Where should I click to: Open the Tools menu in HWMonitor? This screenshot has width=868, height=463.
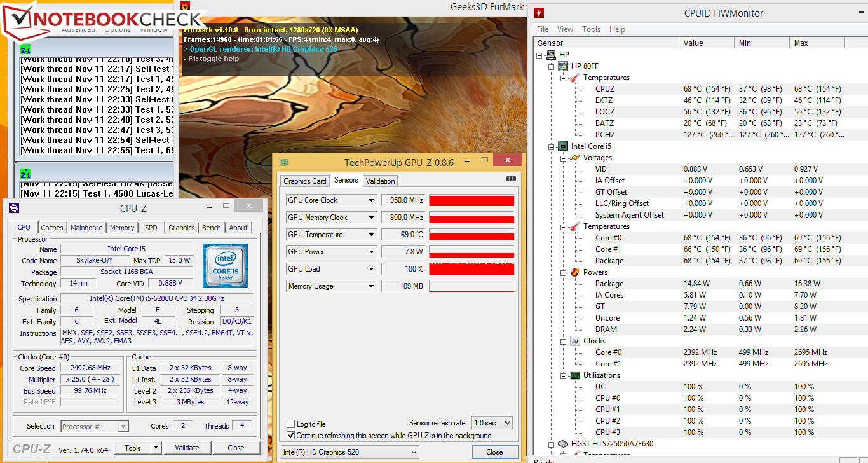tap(592, 29)
